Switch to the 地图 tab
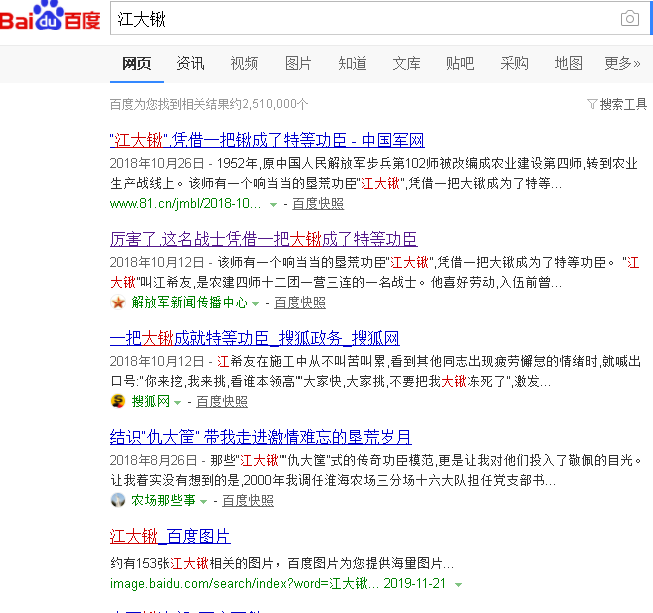This screenshot has height=613, width=653. pyautogui.click(x=568, y=64)
